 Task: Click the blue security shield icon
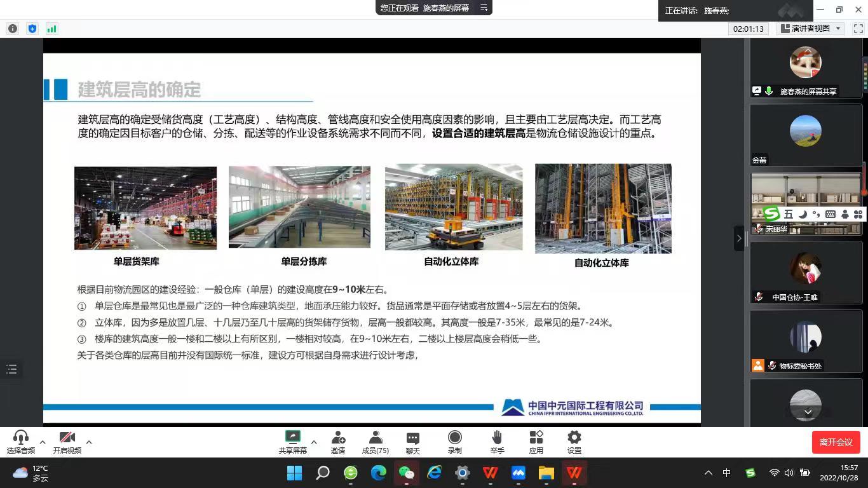32,29
